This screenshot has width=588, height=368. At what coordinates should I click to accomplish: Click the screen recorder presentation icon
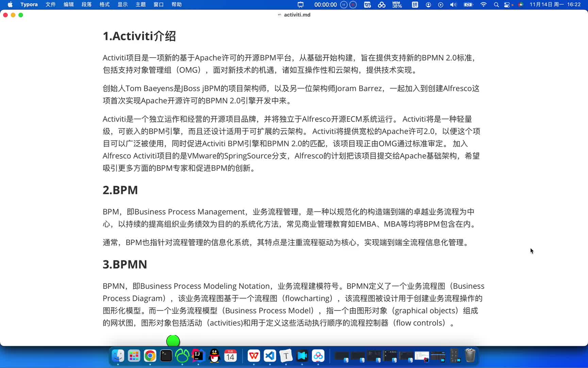[x=300, y=4]
